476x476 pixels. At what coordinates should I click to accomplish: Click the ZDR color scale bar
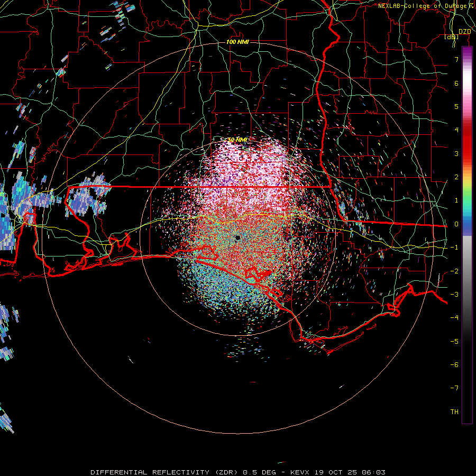pyautogui.click(x=467, y=235)
